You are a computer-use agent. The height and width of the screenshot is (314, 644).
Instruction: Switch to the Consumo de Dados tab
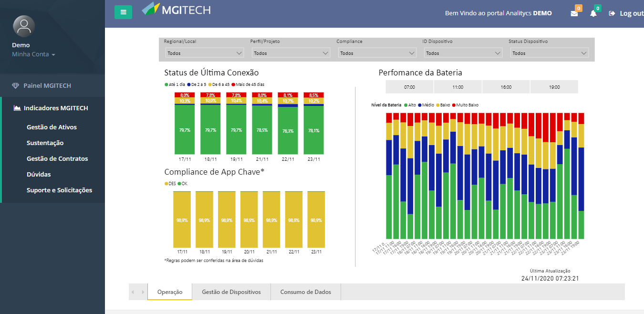click(x=306, y=292)
